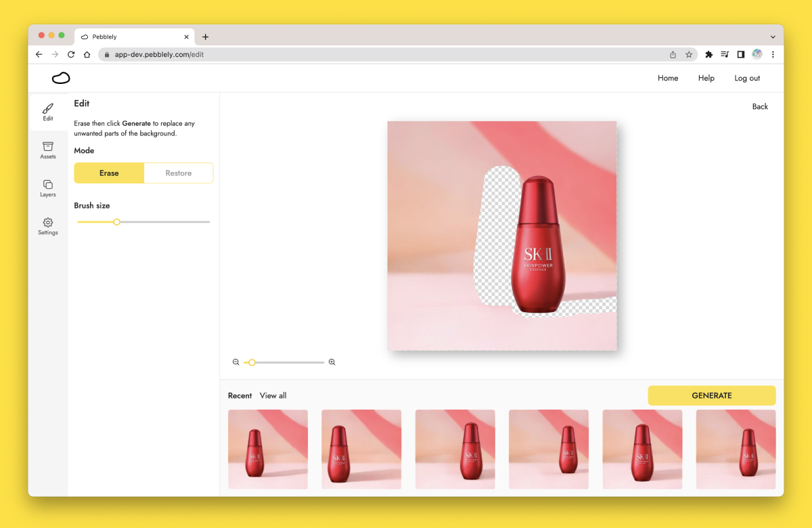Open the Chrome profile avatar

[757, 54]
